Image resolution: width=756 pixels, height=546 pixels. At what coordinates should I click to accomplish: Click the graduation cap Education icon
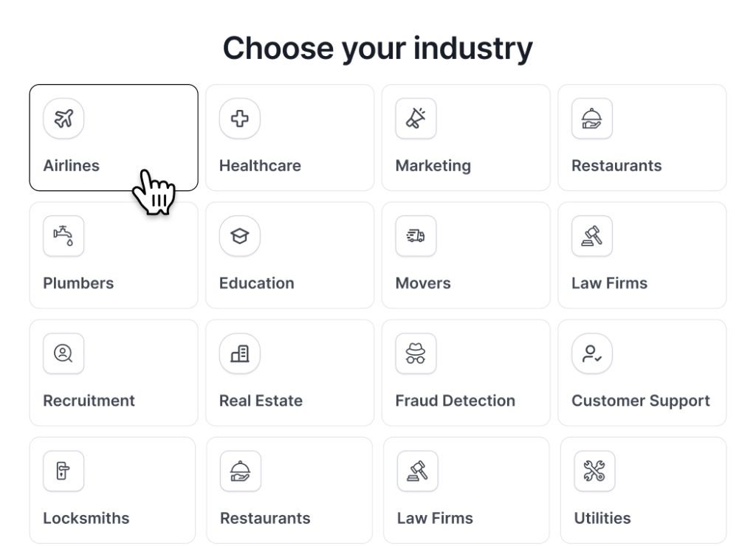pyautogui.click(x=240, y=236)
